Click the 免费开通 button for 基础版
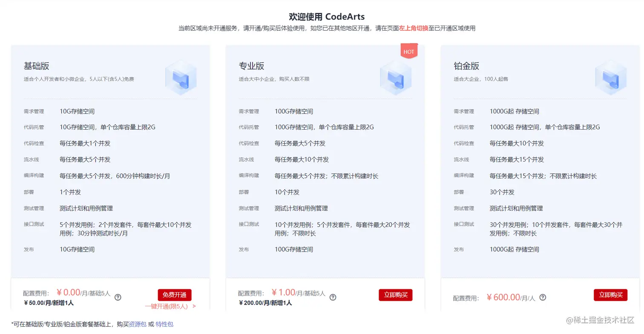Viewport: 644px width, 334px height. click(x=175, y=295)
